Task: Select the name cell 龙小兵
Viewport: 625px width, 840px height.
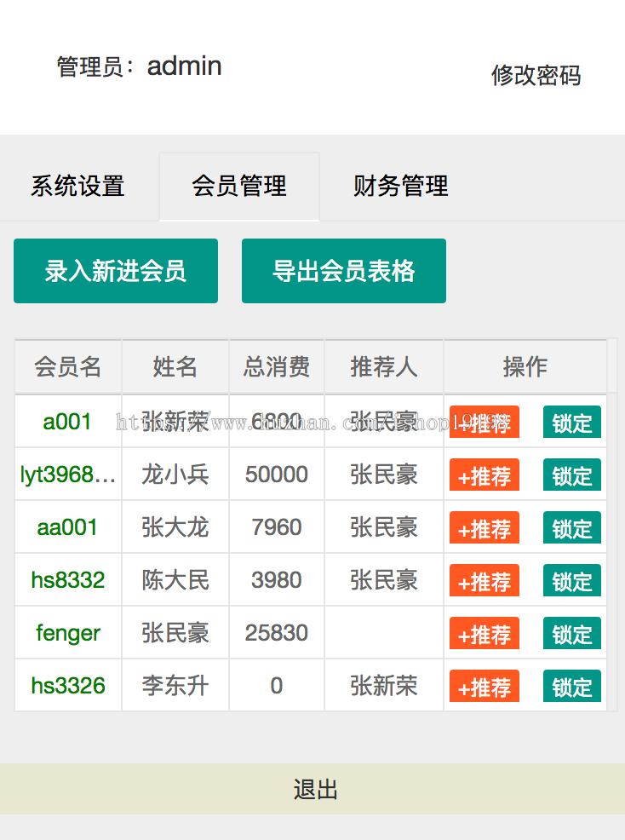Action: pyautogui.click(x=175, y=475)
